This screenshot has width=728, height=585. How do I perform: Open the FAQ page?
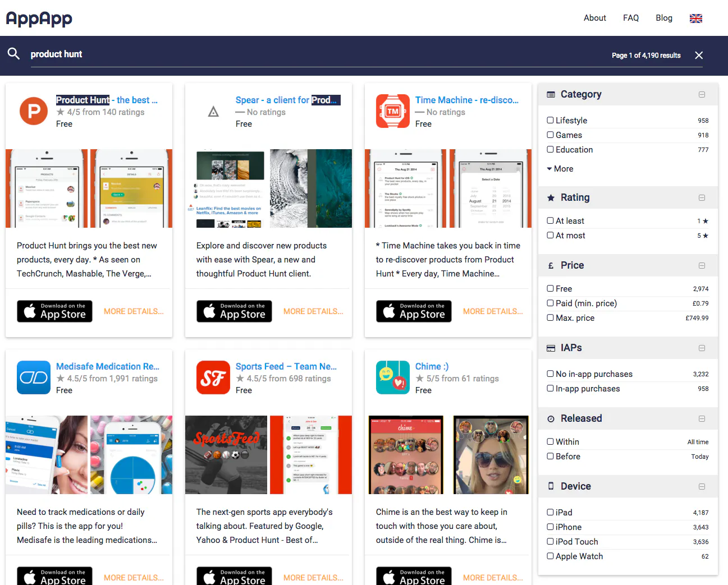[631, 18]
